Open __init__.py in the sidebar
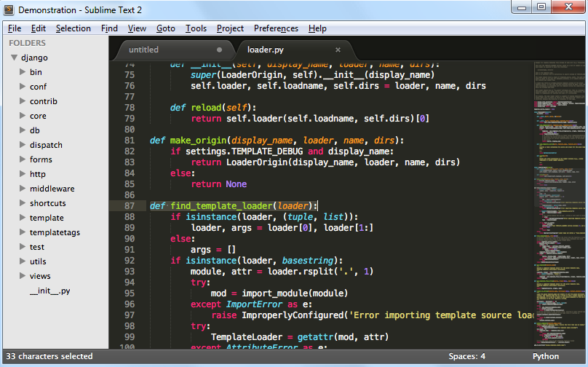 click(x=50, y=291)
